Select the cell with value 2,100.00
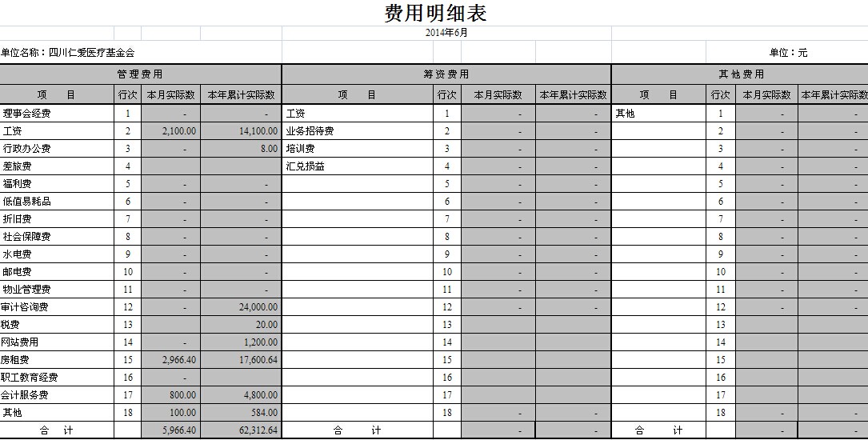Image resolution: width=868 pixels, height=440 pixels. (x=170, y=131)
